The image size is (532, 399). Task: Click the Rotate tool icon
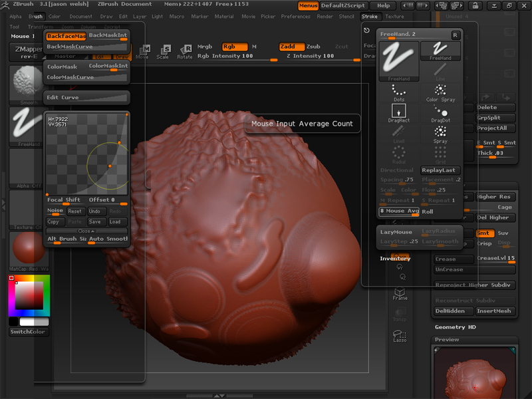185,52
